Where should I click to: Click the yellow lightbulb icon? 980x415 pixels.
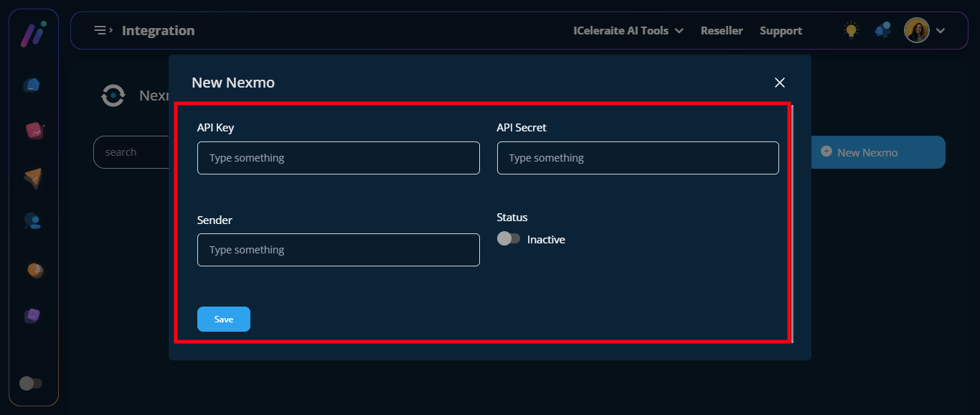coord(851,30)
